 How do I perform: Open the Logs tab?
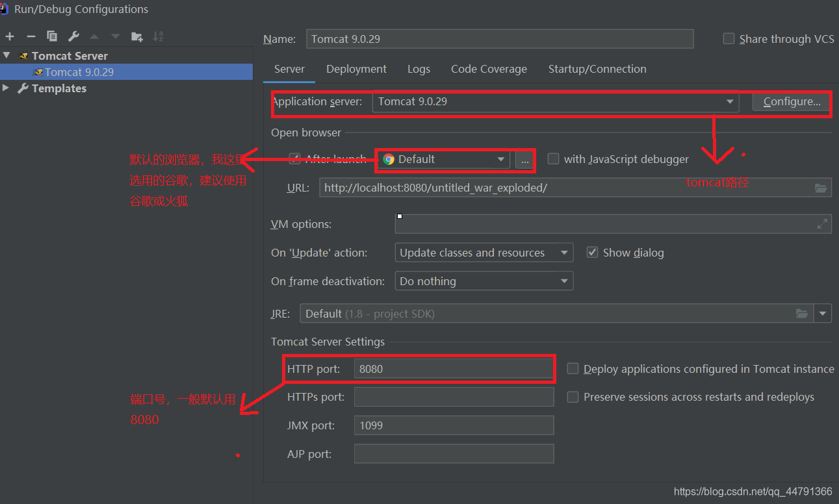(x=419, y=69)
